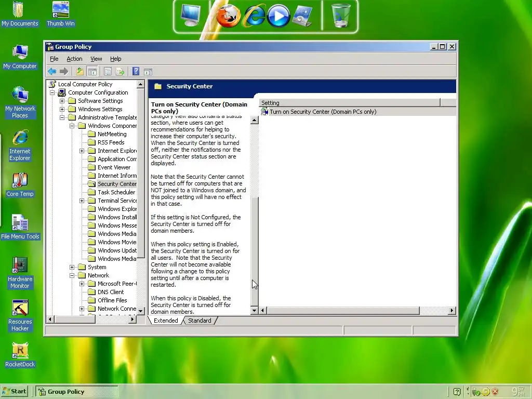The height and width of the screenshot is (399, 532).
Task: Launch Resources Hacker desktop icon
Action: click(20, 316)
